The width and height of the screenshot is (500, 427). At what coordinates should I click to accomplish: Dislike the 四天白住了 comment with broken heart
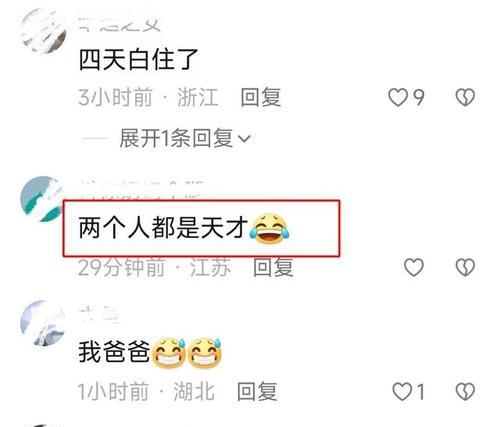(465, 97)
